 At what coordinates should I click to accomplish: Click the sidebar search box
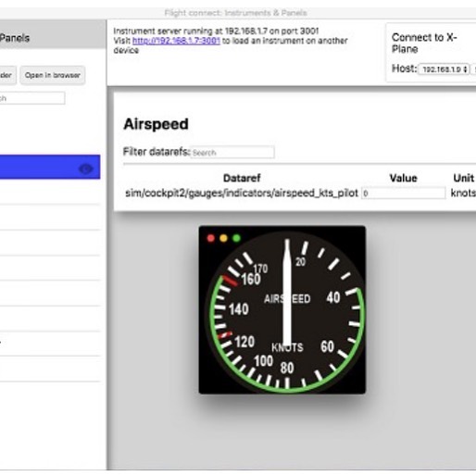(32, 98)
